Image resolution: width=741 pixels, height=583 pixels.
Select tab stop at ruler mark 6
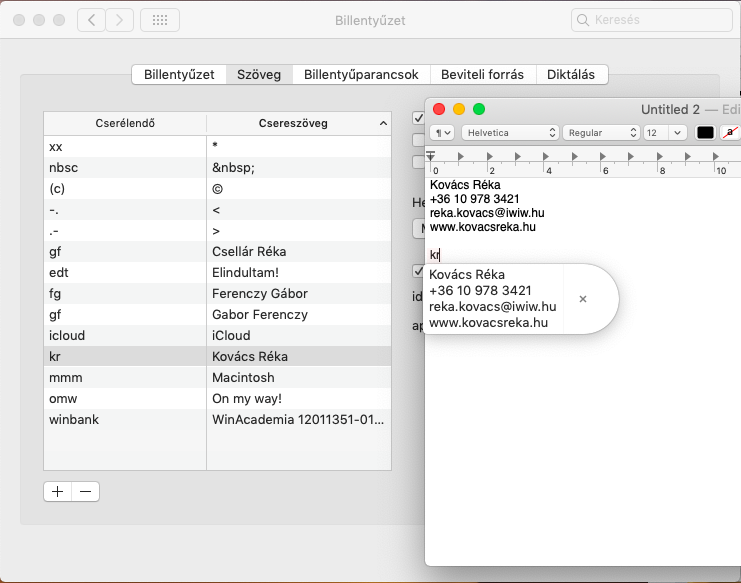point(603,156)
